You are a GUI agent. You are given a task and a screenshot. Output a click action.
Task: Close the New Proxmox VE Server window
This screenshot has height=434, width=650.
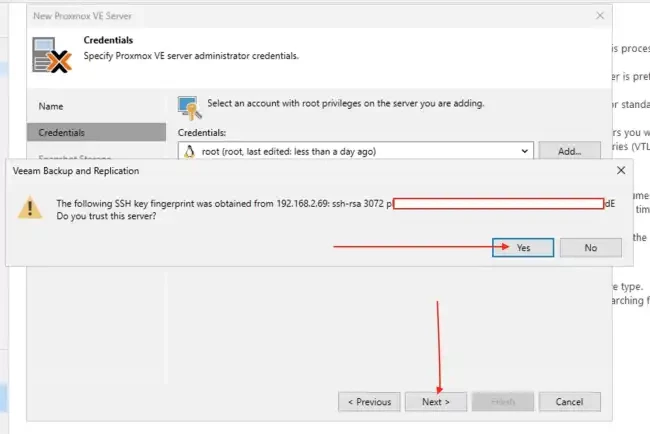599,16
